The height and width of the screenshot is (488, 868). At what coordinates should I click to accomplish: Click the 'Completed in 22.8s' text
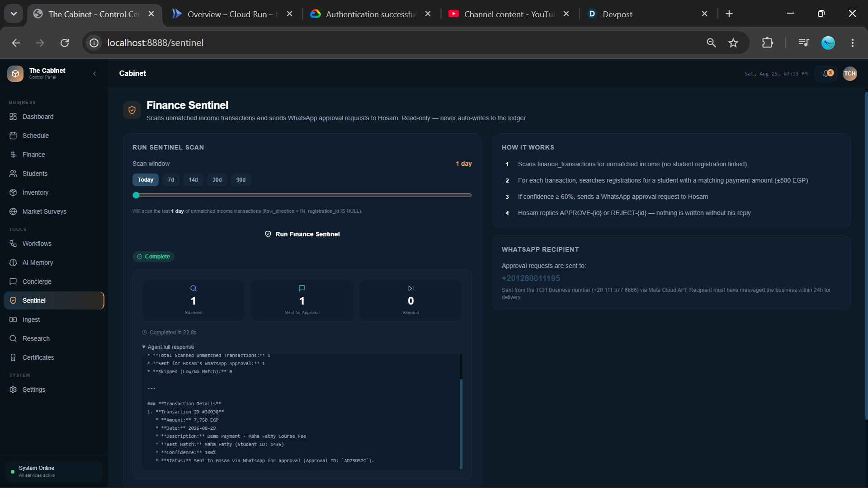173,333
